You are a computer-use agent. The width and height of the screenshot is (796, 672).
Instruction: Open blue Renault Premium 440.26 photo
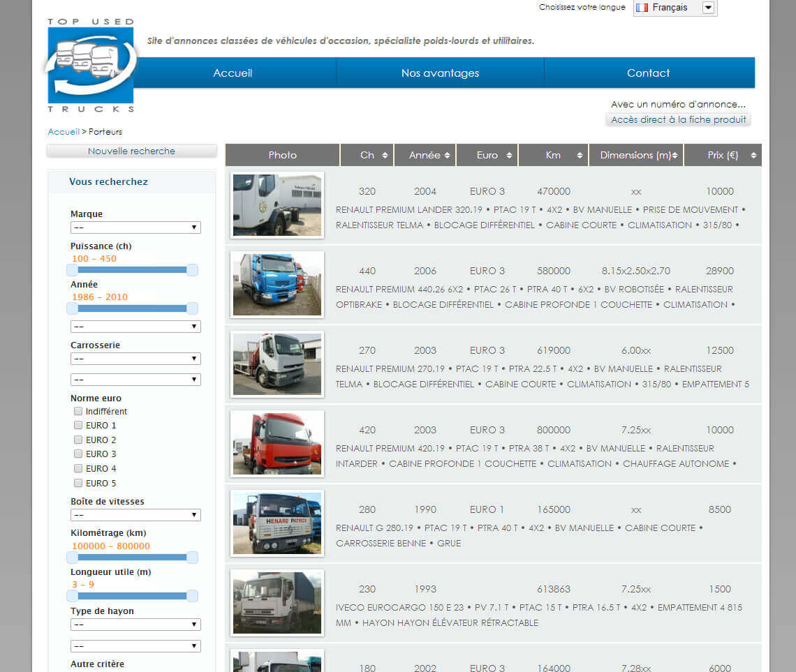click(277, 285)
